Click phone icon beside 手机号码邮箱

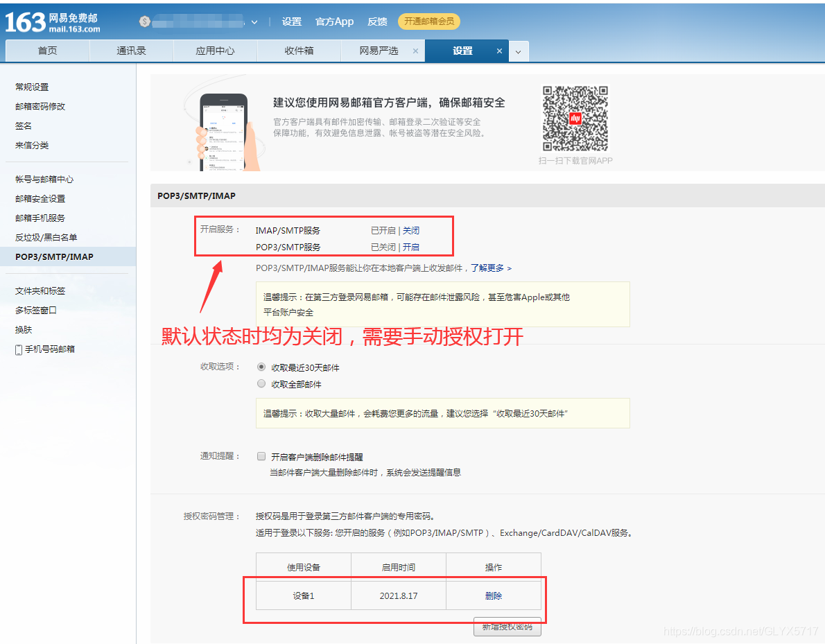click(19, 350)
